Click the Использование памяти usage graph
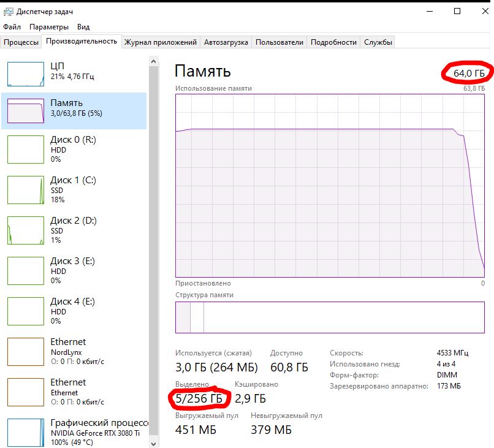Image resolution: width=494 pixels, height=448 pixels. 330,186
